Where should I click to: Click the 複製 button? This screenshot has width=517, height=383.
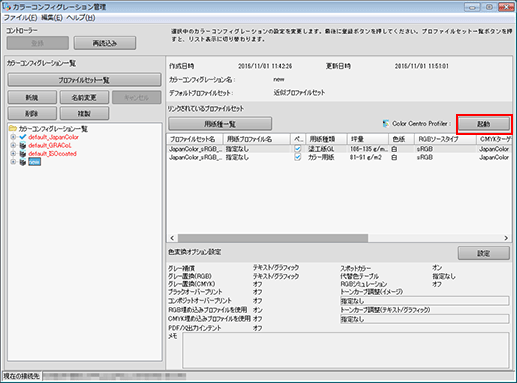84,113
